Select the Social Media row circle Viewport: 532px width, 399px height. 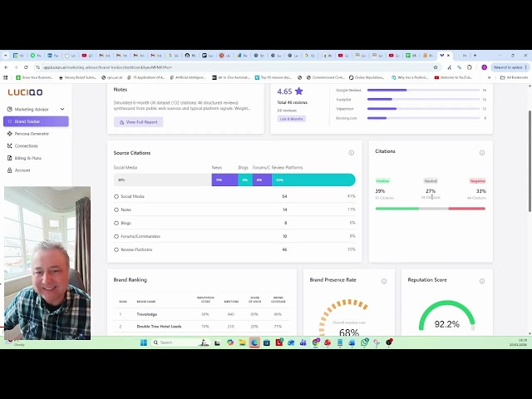tap(116, 196)
